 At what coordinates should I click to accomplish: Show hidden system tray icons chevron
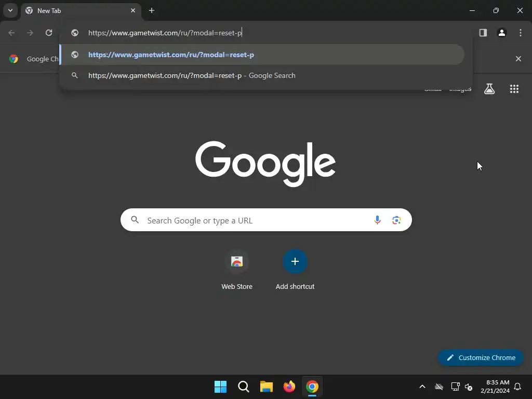point(422,387)
